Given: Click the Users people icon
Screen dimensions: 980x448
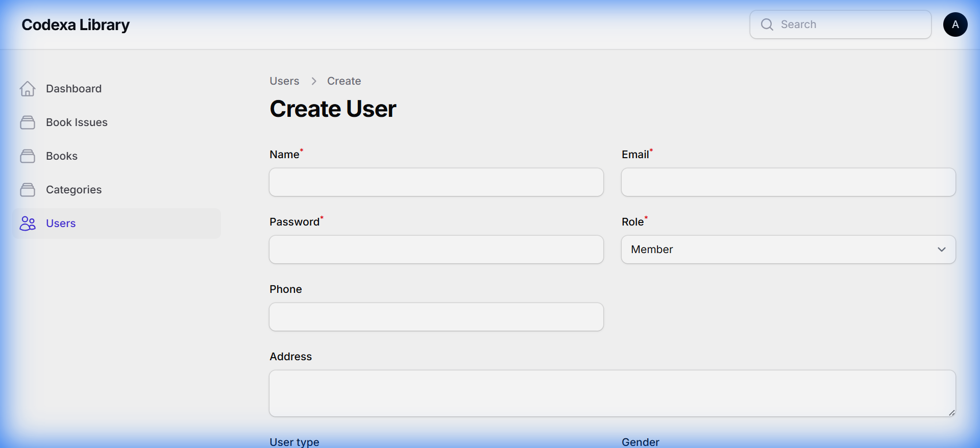Looking at the screenshot, I should (28, 223).
